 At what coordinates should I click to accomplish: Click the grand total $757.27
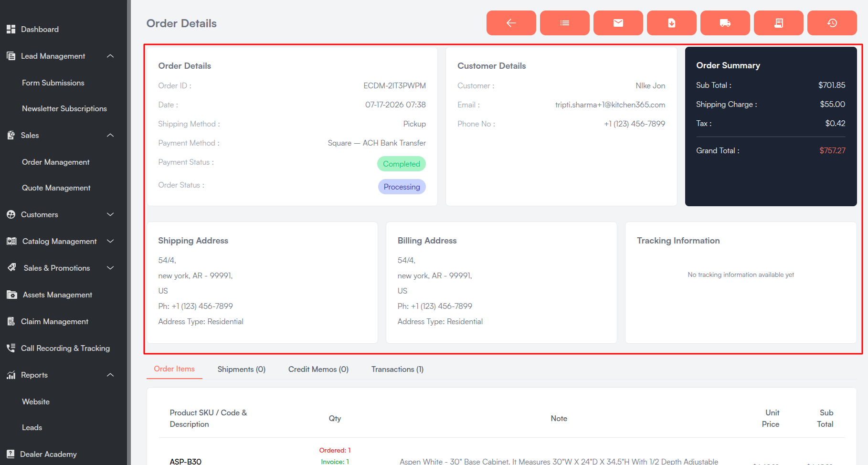click(x=832, y=150)
